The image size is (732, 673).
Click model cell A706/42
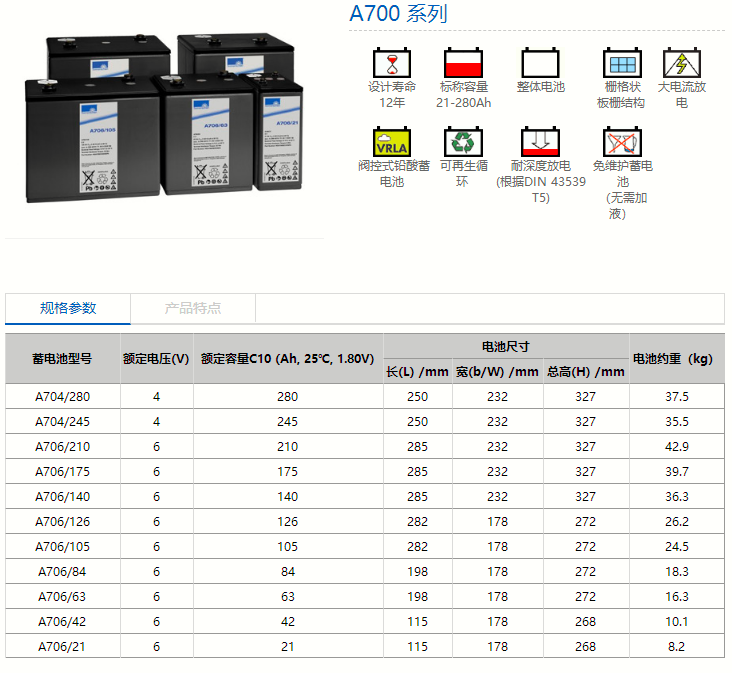[63, 622]
